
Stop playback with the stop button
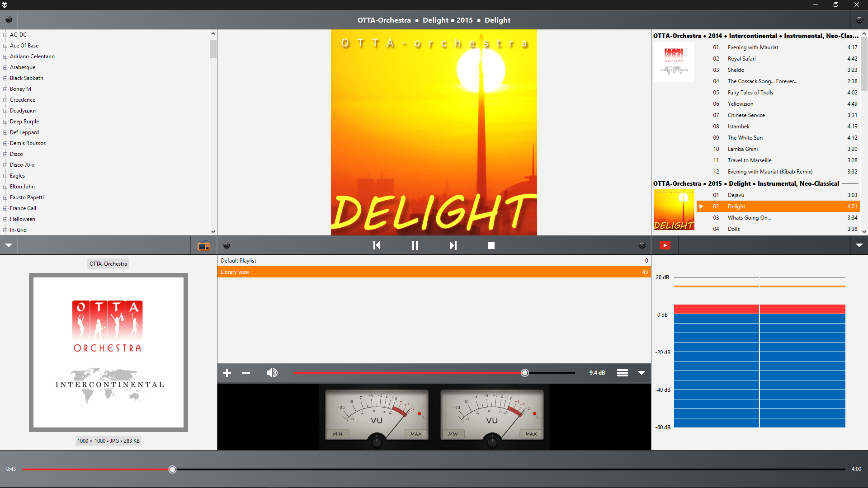(491, 245)
